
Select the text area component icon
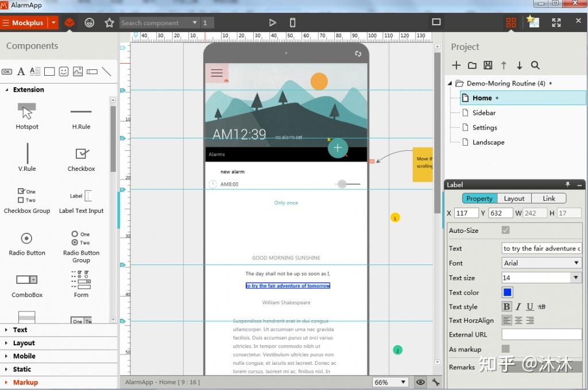pos(35,71)
